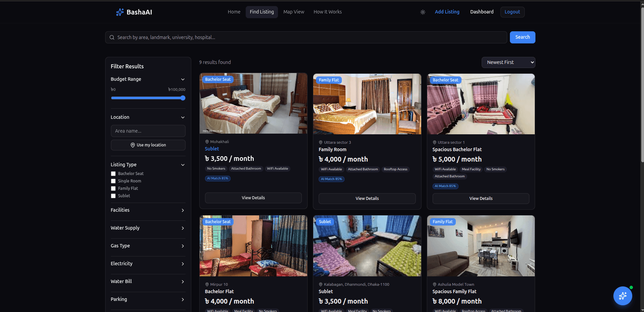Click the 9 results found text

pyautogui.click(x=215, y=62)
